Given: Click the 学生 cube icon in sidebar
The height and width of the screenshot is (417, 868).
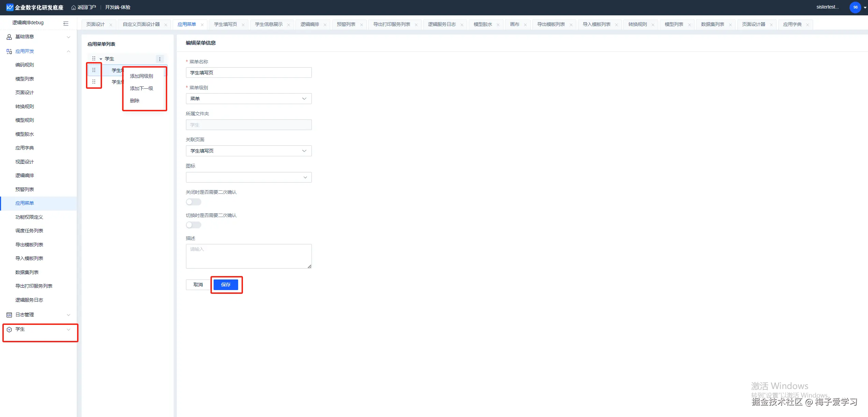Looking at the screenshot, I should [9, 330].
